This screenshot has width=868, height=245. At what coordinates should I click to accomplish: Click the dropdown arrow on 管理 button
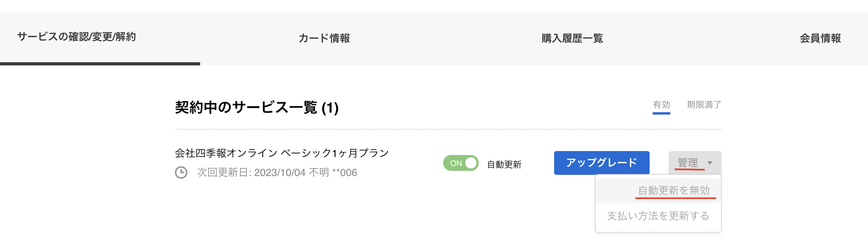(709, 163)
